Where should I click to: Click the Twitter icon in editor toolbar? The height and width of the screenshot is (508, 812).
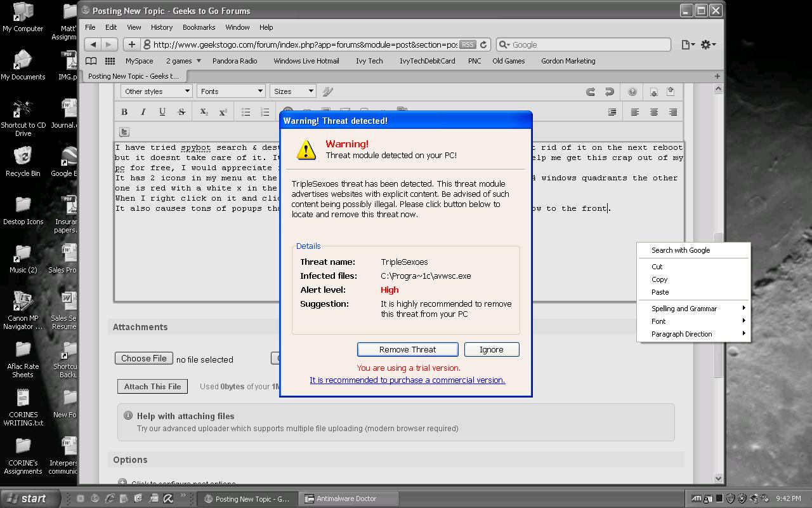coord(124,132)
